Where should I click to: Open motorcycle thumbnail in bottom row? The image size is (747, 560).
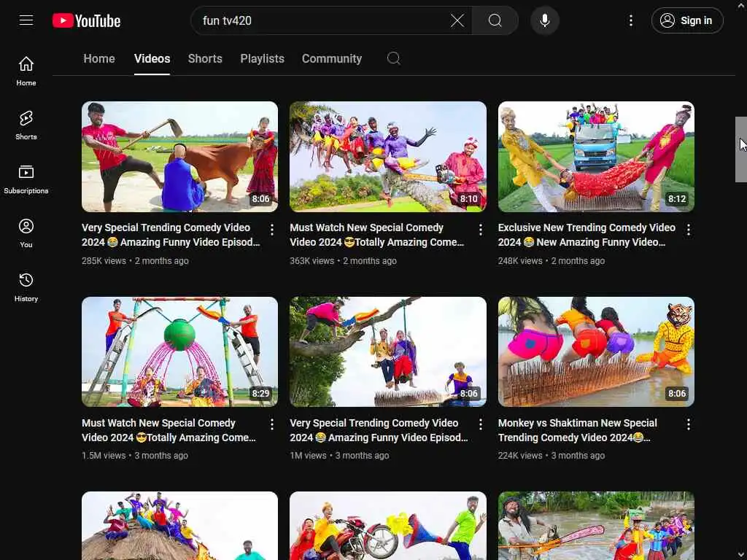tap(388, 526)
